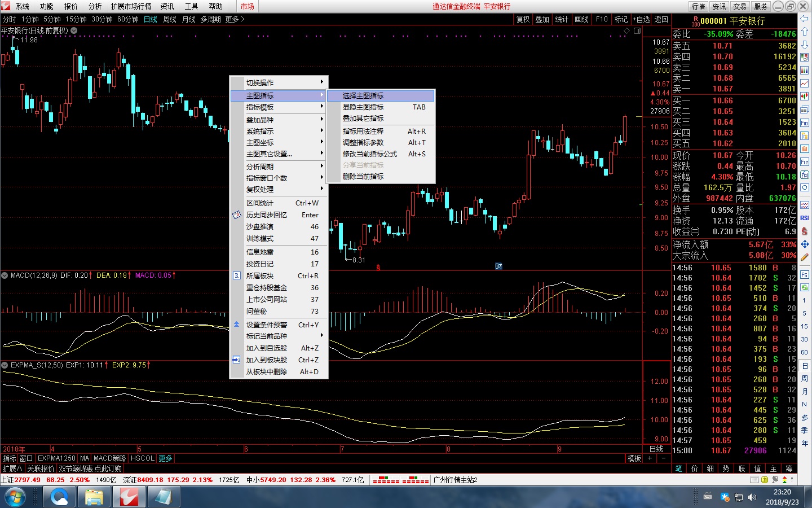The image size is (812, 508).
Task: Open the 更多 periods dropdown at top
Action: [x=235, y=19]
